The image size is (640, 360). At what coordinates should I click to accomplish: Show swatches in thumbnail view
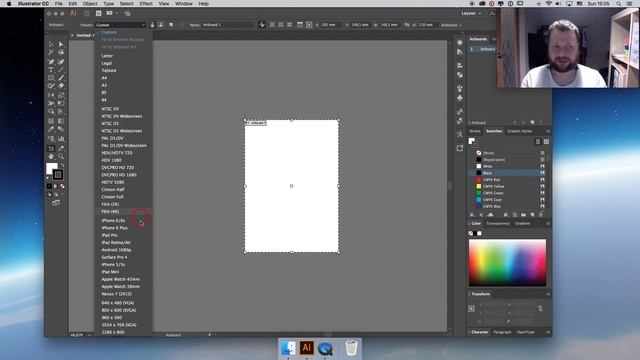546,142
